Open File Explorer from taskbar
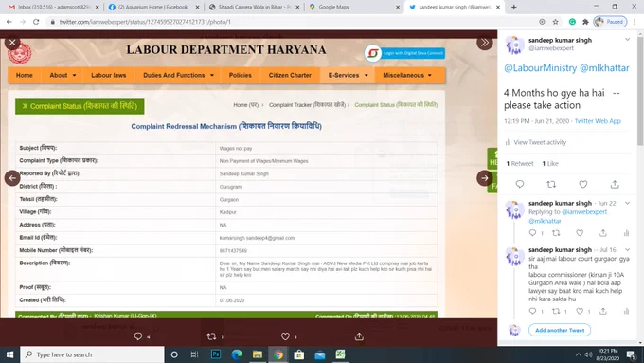The image size is (644, 363). click(257, 354)
